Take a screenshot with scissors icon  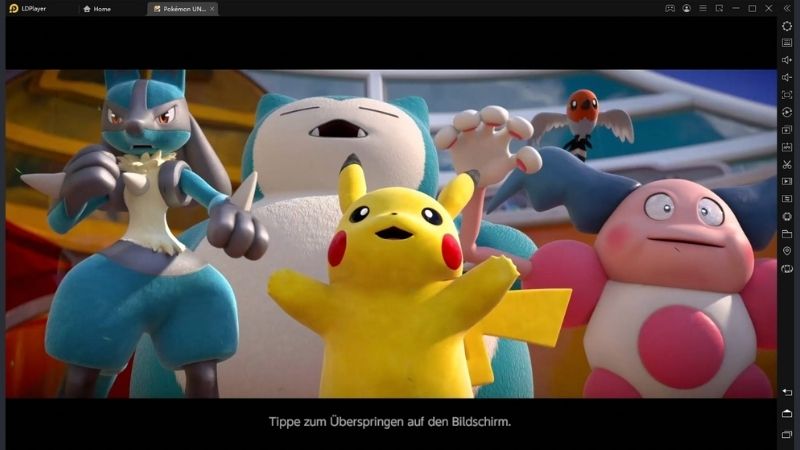(787, 164)
